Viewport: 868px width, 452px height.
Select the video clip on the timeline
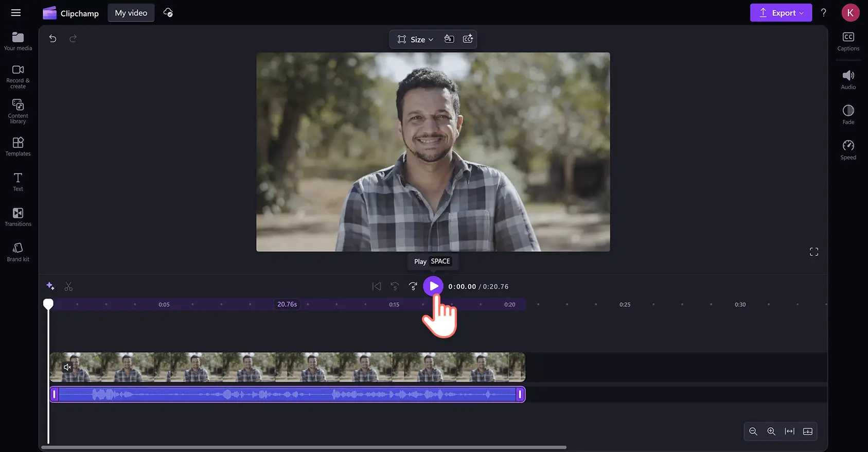pyautogui.click(x=287, y=367)
